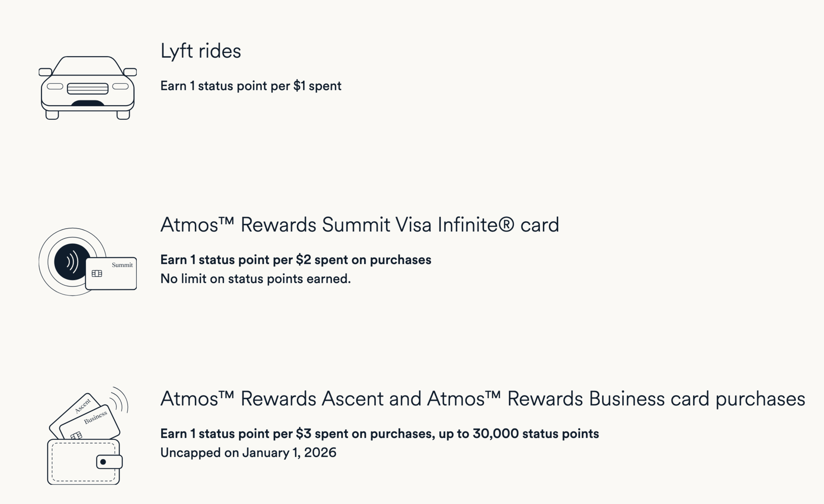This screenshot has height=504, width=824.
Task: Click the wallet's clasp button
Action: (109, 462)
